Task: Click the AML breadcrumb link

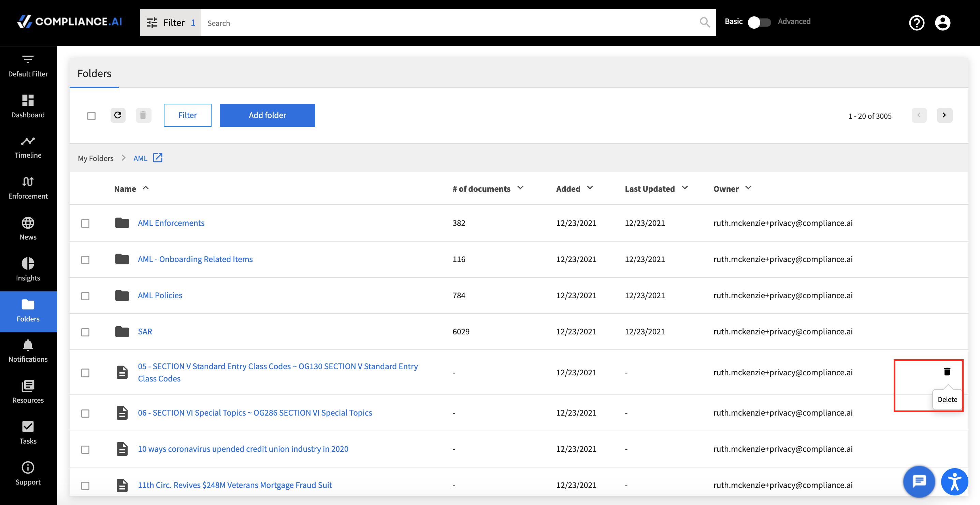Action: point(140,158)
